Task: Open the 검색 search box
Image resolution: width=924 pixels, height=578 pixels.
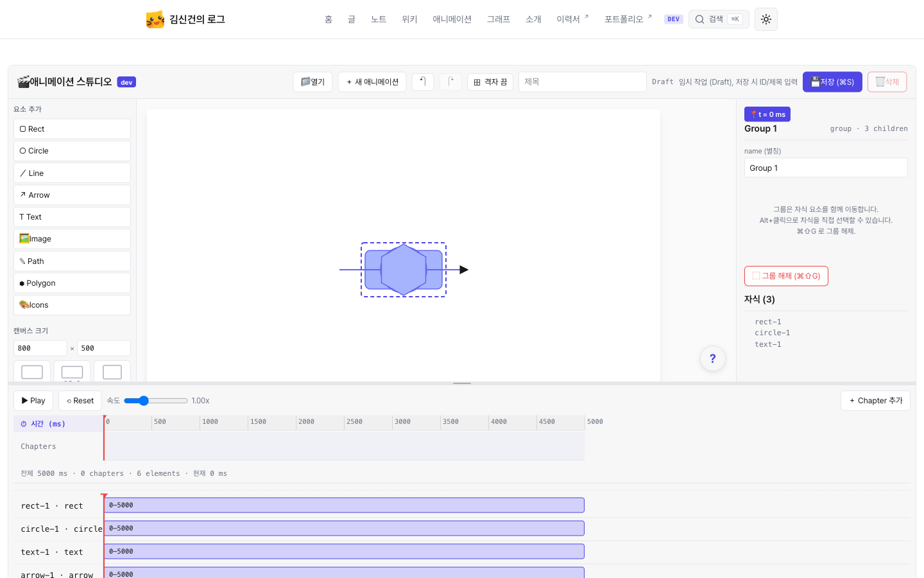Action: tap(719, 19)
